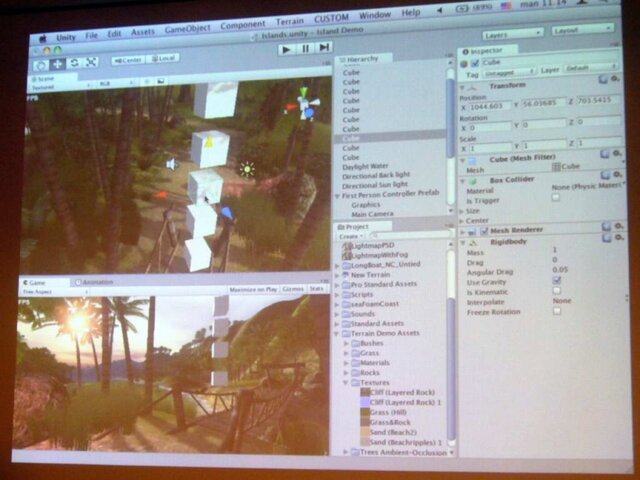
Task: Expand the Scripts folder
Action: click(x=337, y=295)
